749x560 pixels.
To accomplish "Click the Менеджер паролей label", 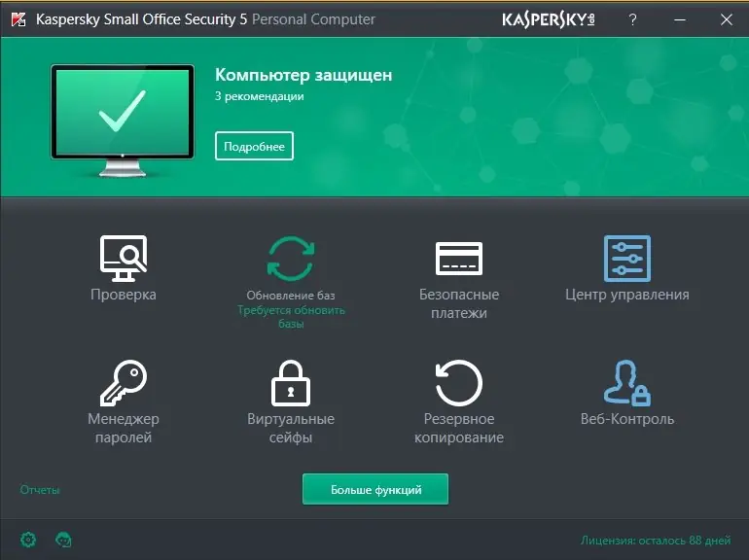I will (x=124, y=428).
